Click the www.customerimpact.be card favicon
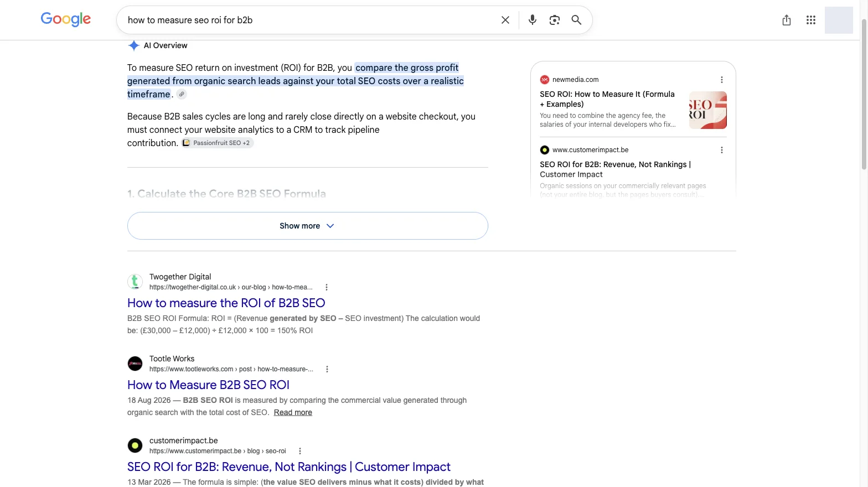Image resolution: width=868 pixels, height=487 pixels. [545, 150]
